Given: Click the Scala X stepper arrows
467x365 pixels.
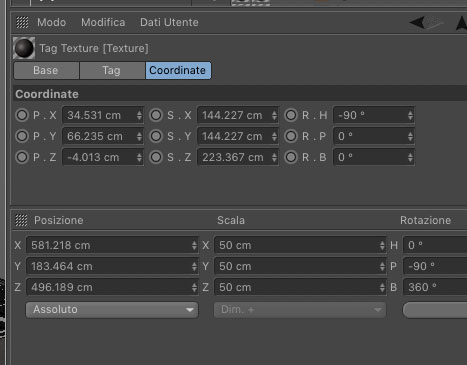Looking at the screenshot, I should point(382,245).
